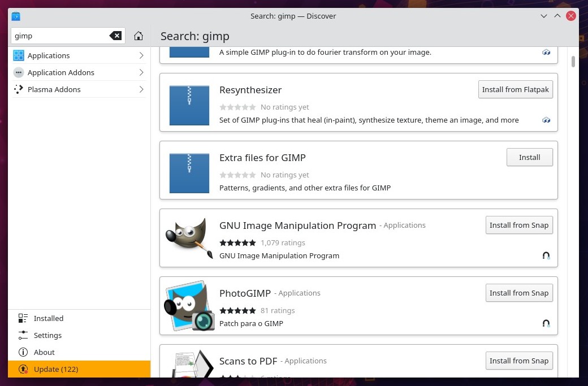Expand the Plasma Addons category
The image size is (588, 386).
pos(79,89)
